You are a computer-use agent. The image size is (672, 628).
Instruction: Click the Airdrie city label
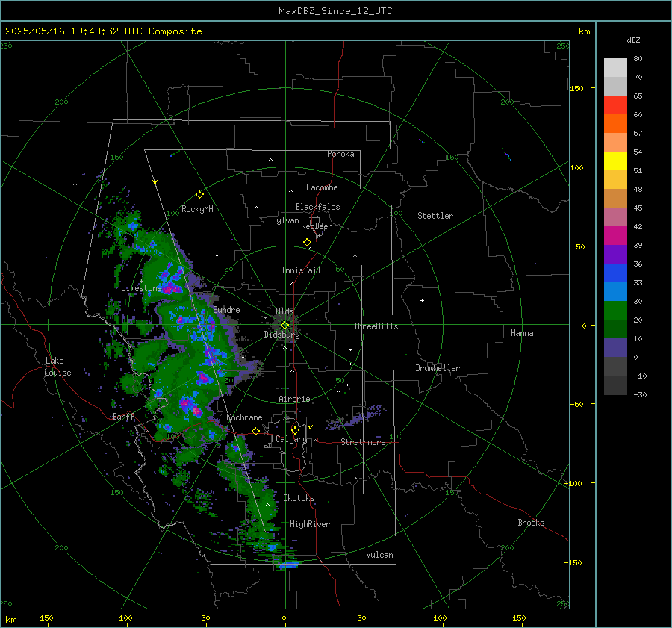[294, 399]
